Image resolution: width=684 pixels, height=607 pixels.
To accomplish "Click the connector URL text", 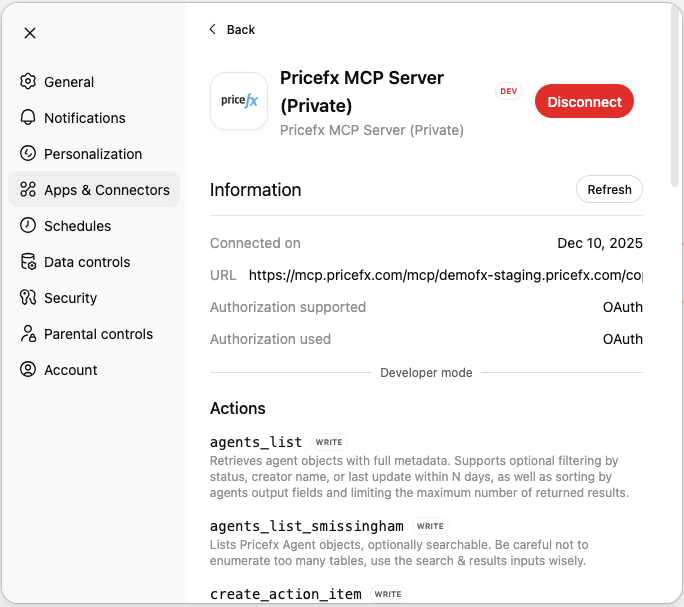I will 445,275.
